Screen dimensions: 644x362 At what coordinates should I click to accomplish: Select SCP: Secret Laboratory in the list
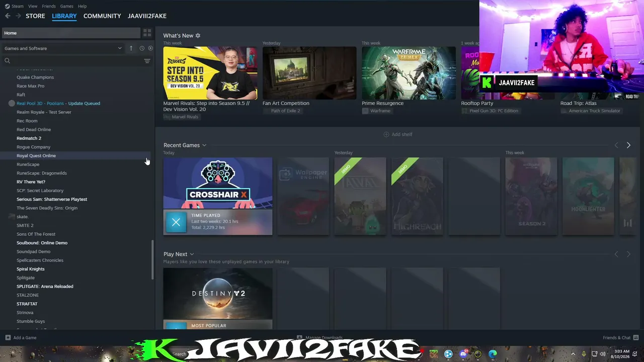pos(40,191)
